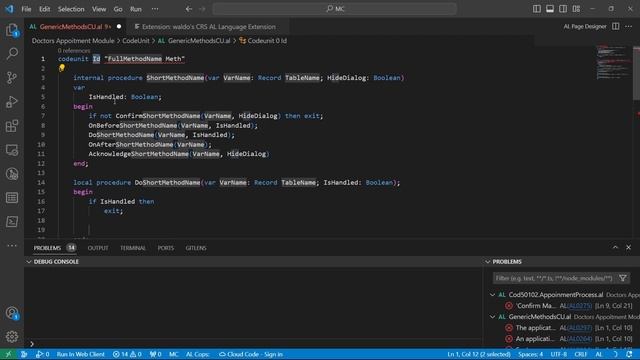Change end of line sequence CRLF

click(x=580, y=354)
